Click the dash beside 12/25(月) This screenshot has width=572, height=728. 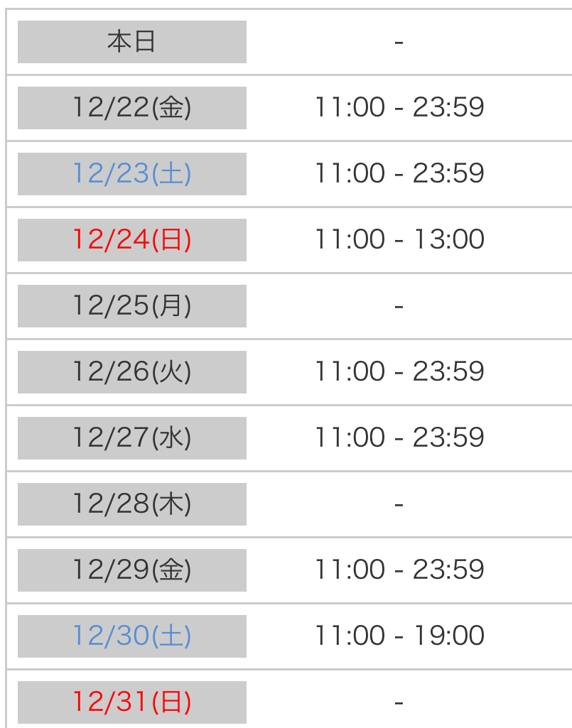click(x=399, y=306)
